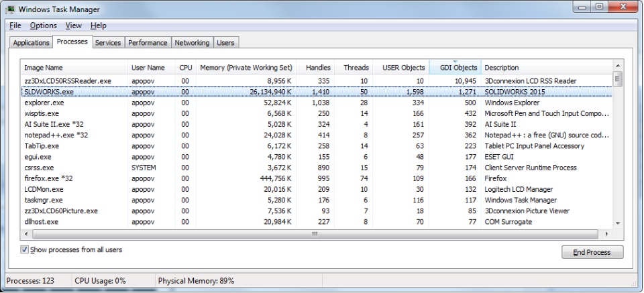The image size is (644, 293).
Task: Select firefox.exe *32 process
Action: pos(316,178)
